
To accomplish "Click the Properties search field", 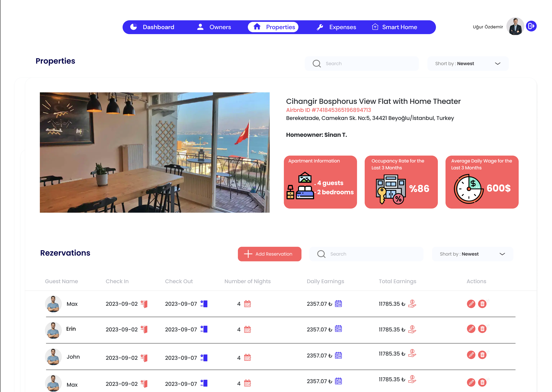I will pyautogui.click(x=361, y=63).
